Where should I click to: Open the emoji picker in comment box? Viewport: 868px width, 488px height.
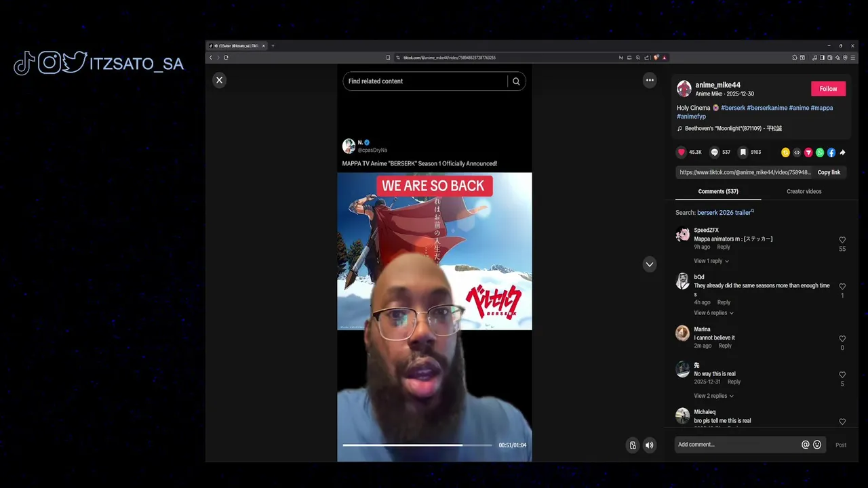click(817, 445)
